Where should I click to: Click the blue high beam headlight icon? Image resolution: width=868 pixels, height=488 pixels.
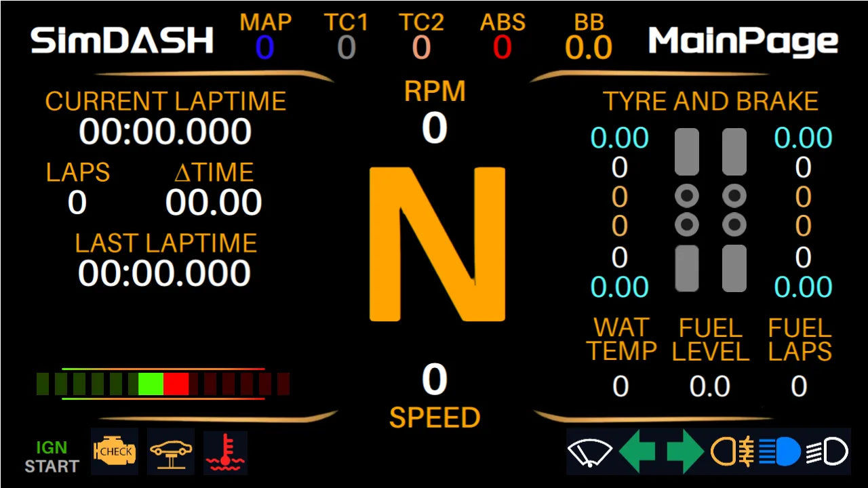(x=778, y=451)
